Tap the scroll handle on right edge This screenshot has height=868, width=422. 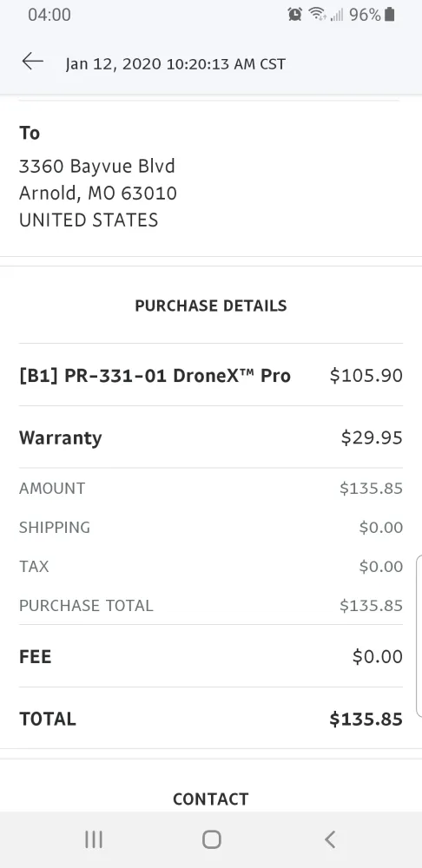click(x=419, y=636)
